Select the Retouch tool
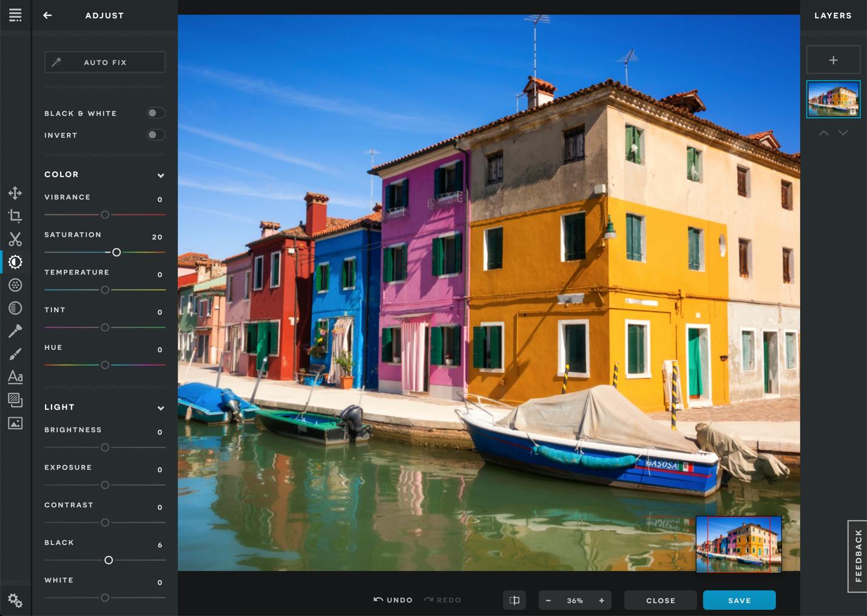This screenshot has width=867, height=616. click(x=15, y=330)
